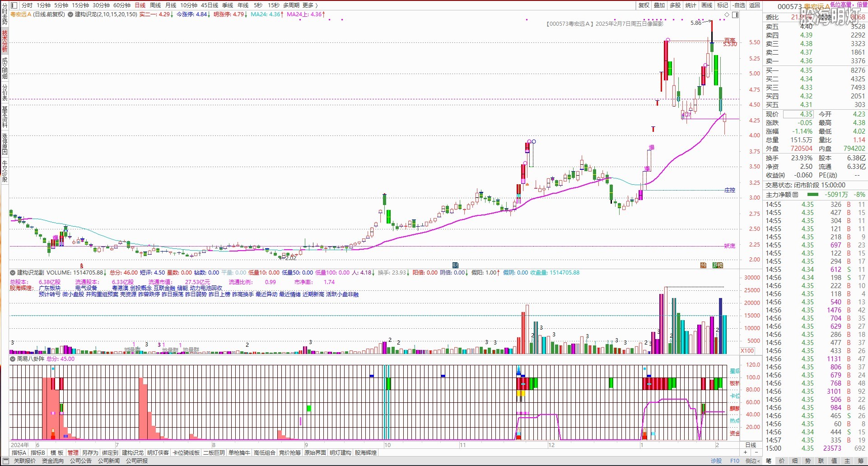Screen dimensions: 868x466
Task: Click the X100 volume scale indicator
Action: (747, 351)
